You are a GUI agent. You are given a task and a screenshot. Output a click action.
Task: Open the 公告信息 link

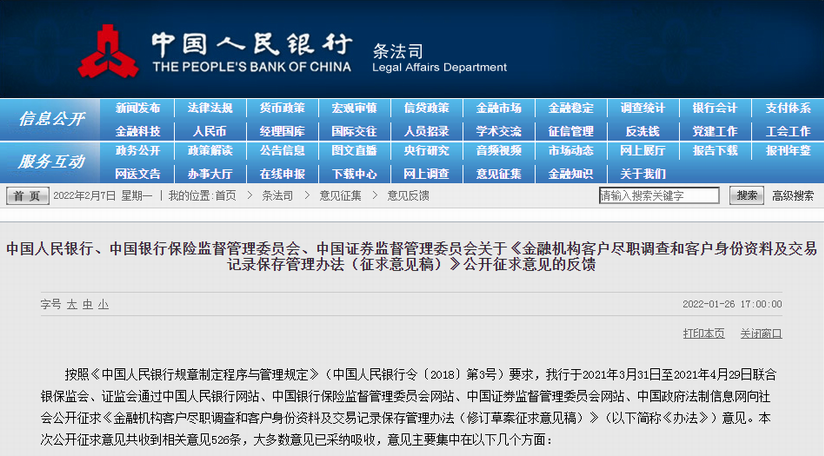pos(282,151)
